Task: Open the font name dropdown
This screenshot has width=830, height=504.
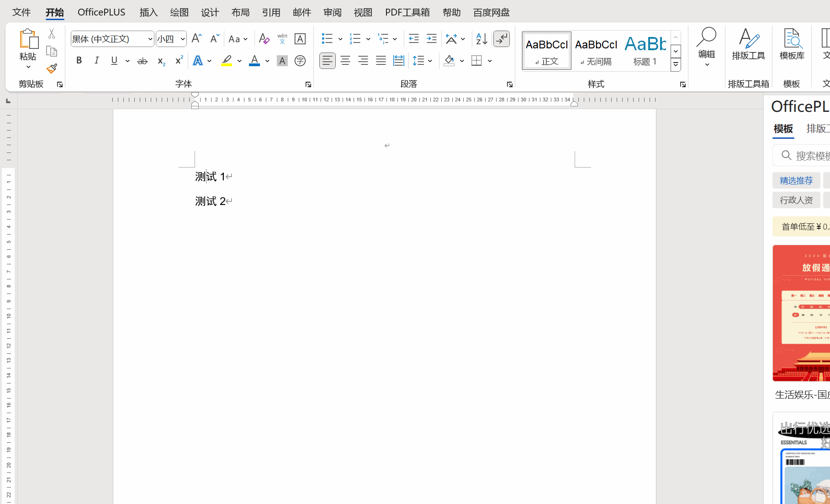Action: (150, 39)
